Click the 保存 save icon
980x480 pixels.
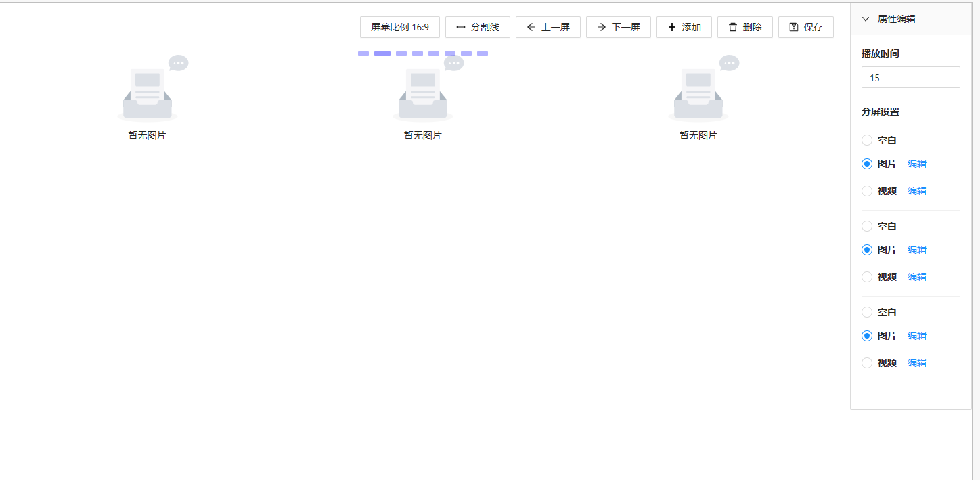click(x=794, y=27)
